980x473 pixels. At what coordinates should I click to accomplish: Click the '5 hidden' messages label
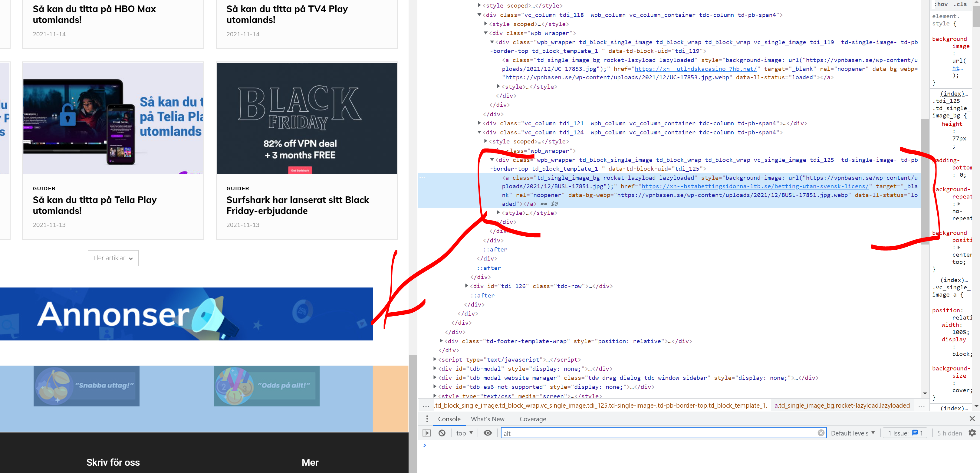[x=949, y=433]
